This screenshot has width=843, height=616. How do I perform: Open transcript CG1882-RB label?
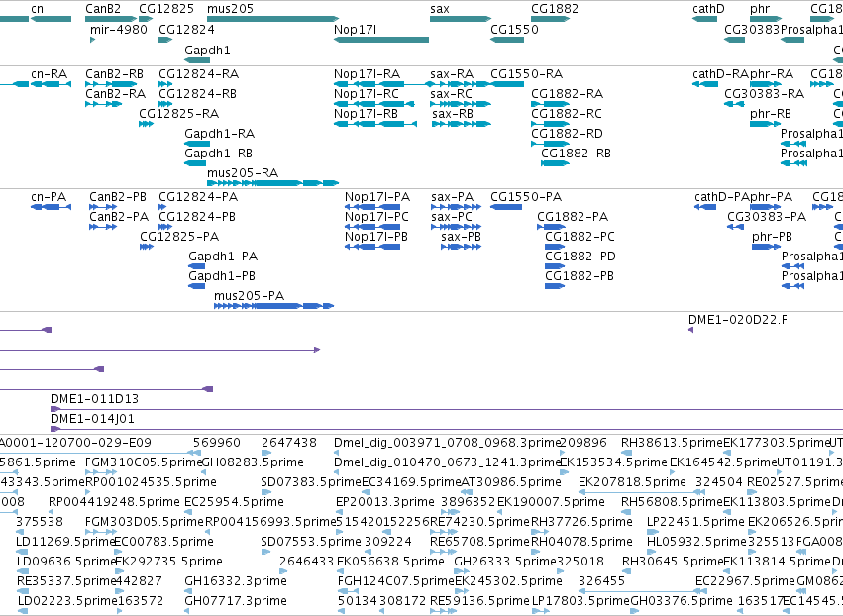(576, 154)
